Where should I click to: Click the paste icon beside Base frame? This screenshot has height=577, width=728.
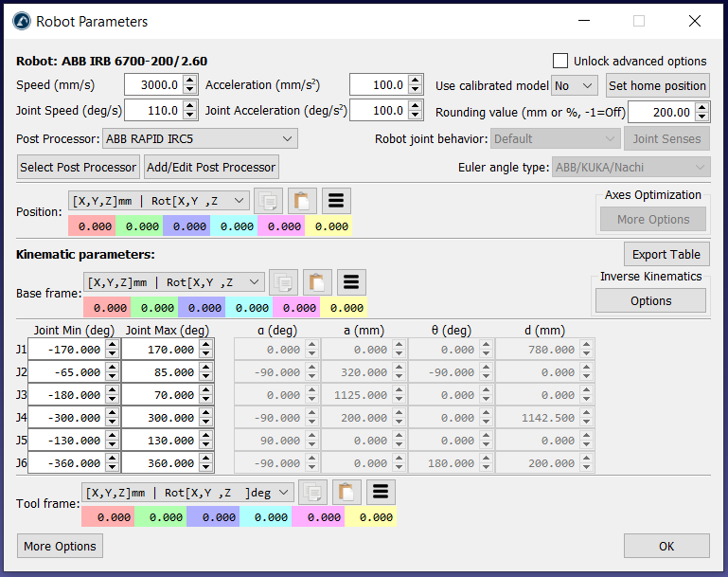point(316,282)
